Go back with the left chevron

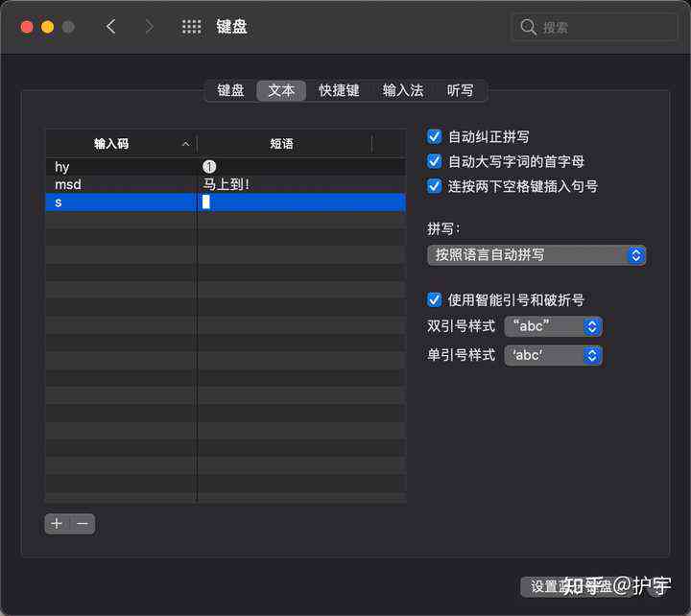click(110, 27)
